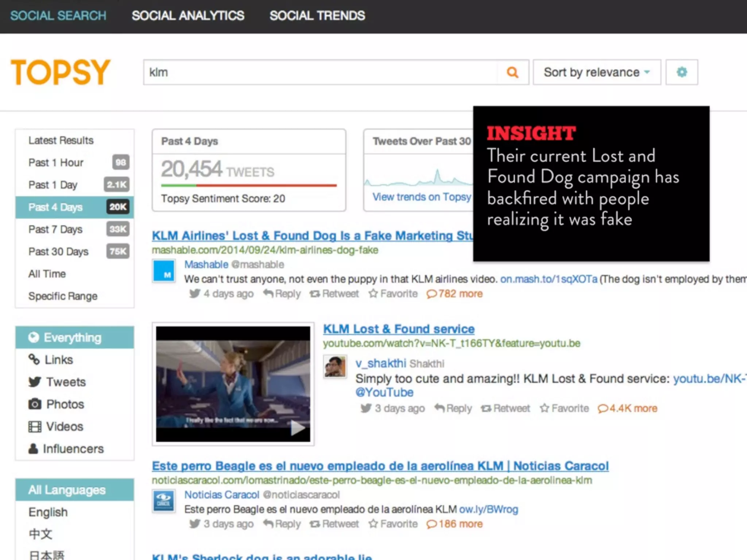Open the settings gear button
This screenshot has height=560, width=747.
click(x=682, y=72)
